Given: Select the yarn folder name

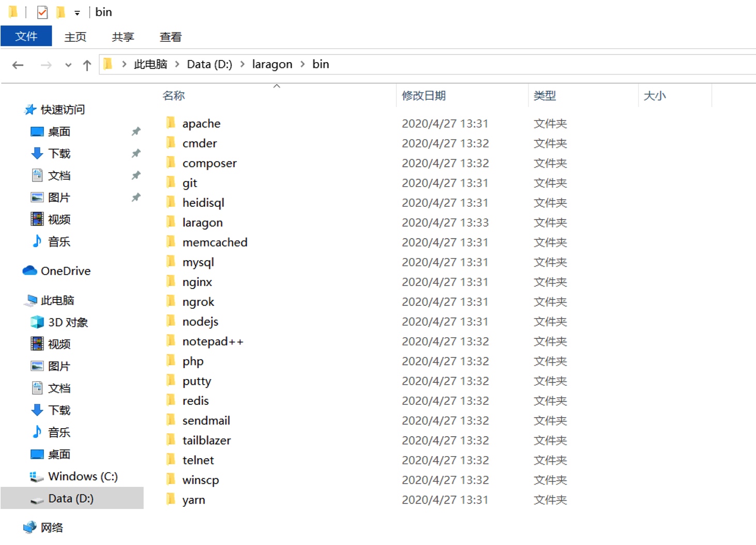Looking at the screenshot, I should coord(193,500).
